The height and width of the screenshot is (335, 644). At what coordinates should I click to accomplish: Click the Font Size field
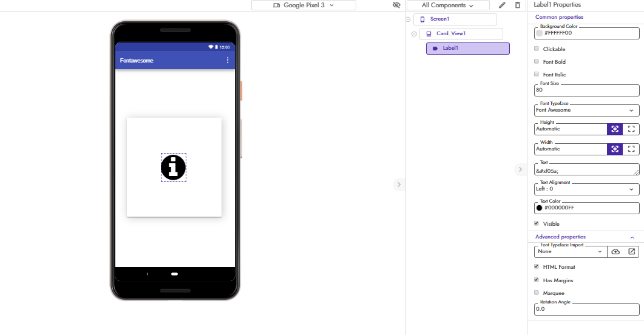pos(586,90)
